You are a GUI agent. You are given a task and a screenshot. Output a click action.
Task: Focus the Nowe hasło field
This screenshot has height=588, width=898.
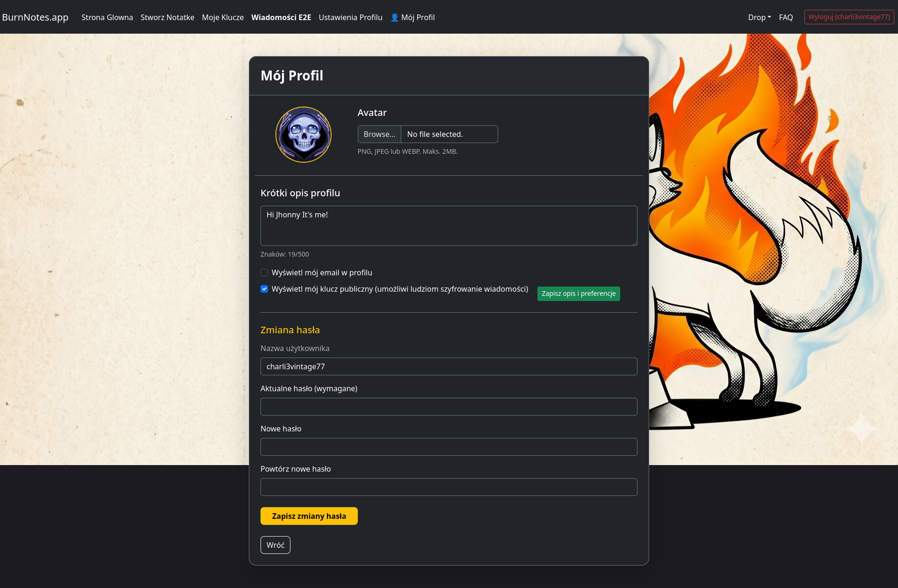449,447
